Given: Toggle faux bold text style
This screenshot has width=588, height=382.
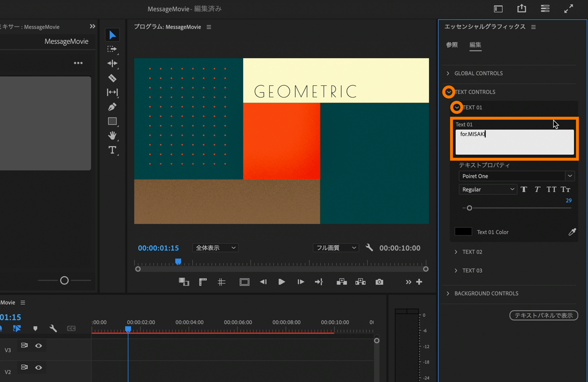Looking at the screenshot, I should [x=524, y=189].
